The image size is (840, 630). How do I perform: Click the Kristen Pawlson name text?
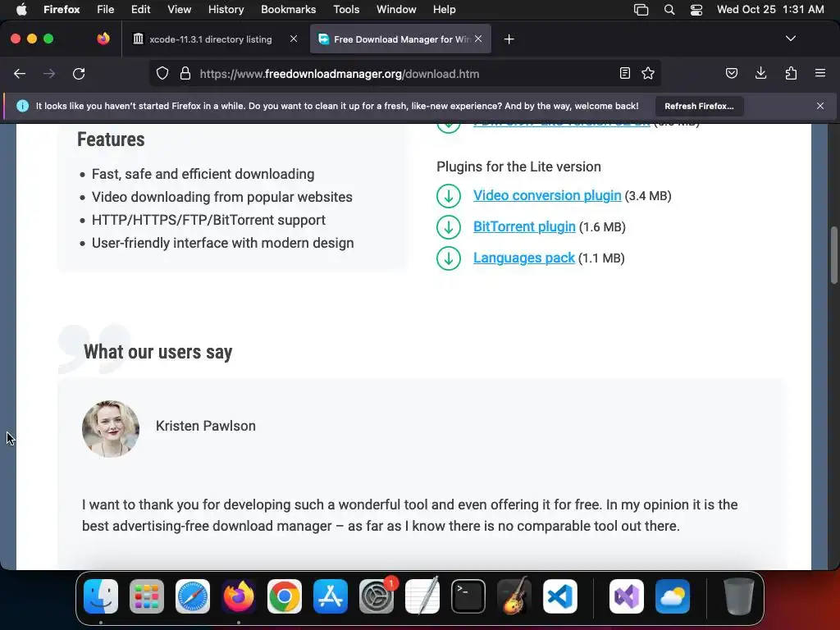tap(206, 426)
